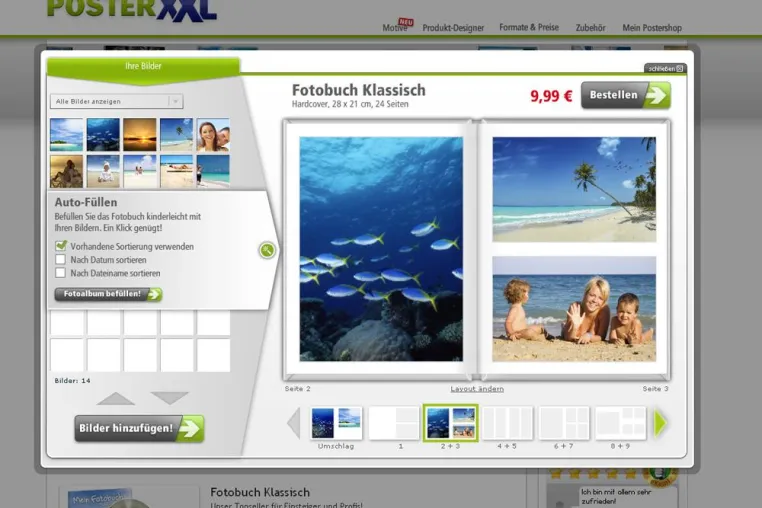Select the sepia couple image thumbnail
Screen dimensions: 762x508
67,172
